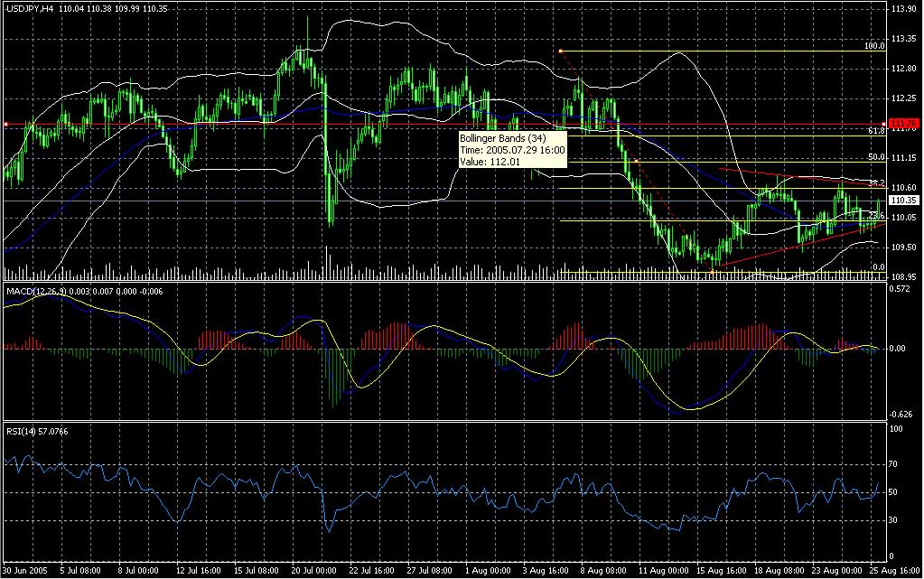
Task: Click the 1 Aug 00:00 time label
Action: (488, 571)
